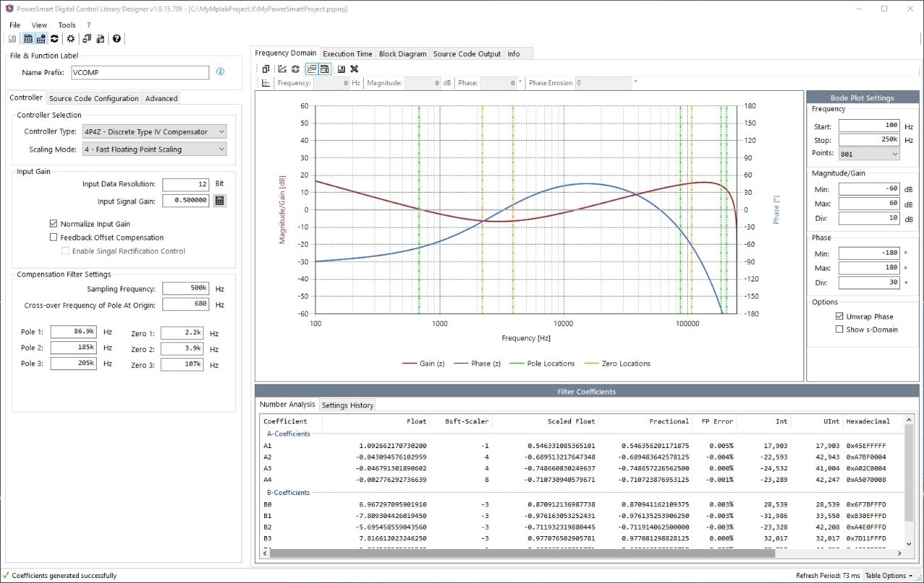
Task: Enable Feedback Offset Compensation checkbox
Action: [53, 237]
